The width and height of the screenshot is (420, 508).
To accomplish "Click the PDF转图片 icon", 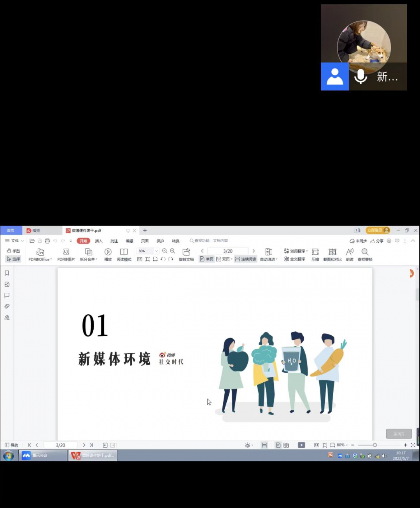I will [x=66, y=252].
